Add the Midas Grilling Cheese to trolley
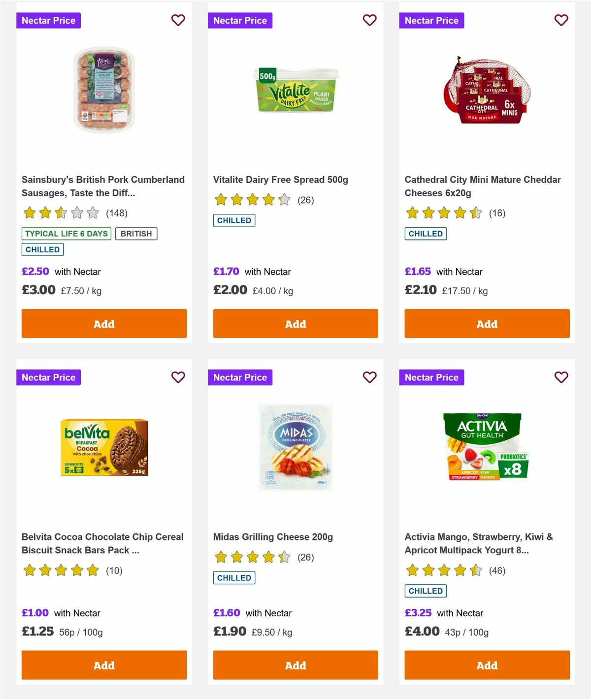The width and height of the screenshot is (591, 700). tap(295, 665)
